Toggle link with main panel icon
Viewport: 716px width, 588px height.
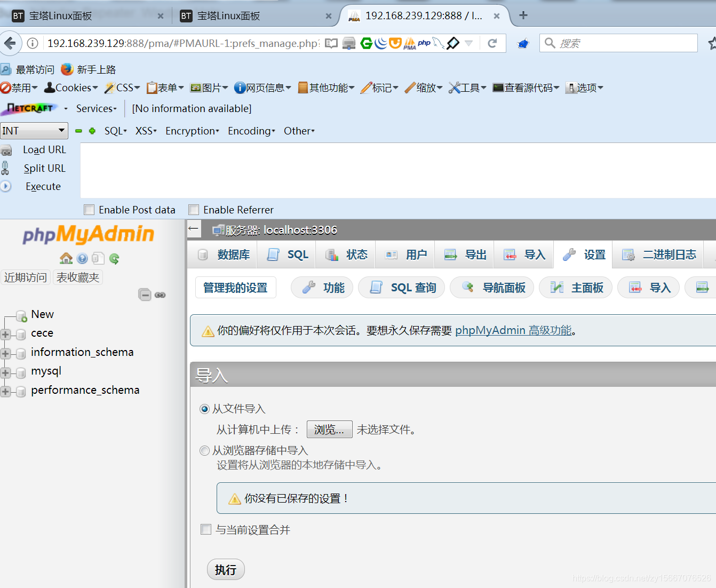pyautogui.click(x=160, y=295)
